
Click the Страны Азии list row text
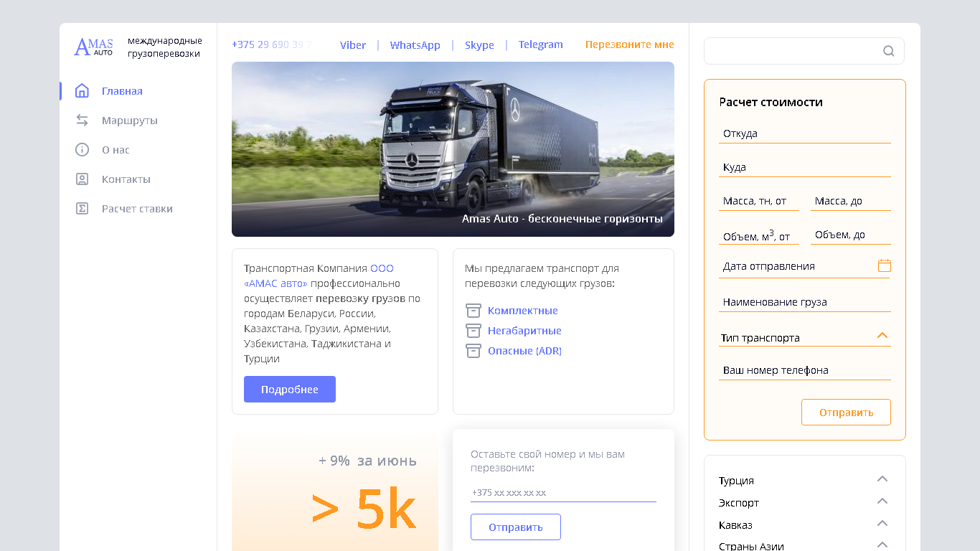coord(751,546)
